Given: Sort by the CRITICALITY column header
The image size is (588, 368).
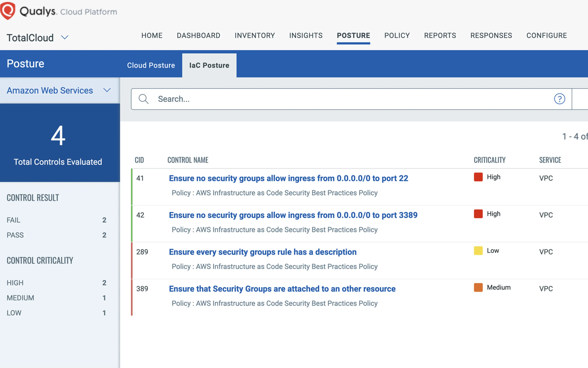Looking at the screenshot, I should point(489,160).
